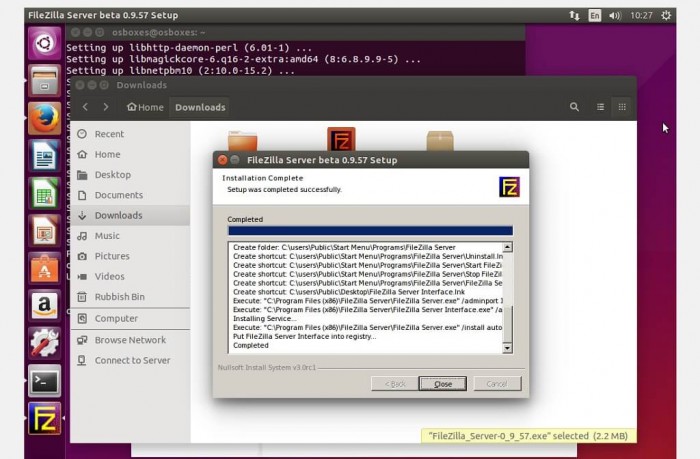The height and width of the screenshot is (459, 700).
Task: Open the network indicator in the top panel
Action: pyautogui.click(x=575, y=16)
